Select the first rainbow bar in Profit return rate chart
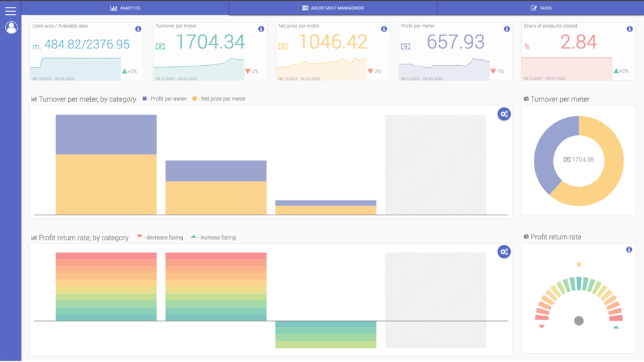644x362 pixels. click(x=106, y=287)
